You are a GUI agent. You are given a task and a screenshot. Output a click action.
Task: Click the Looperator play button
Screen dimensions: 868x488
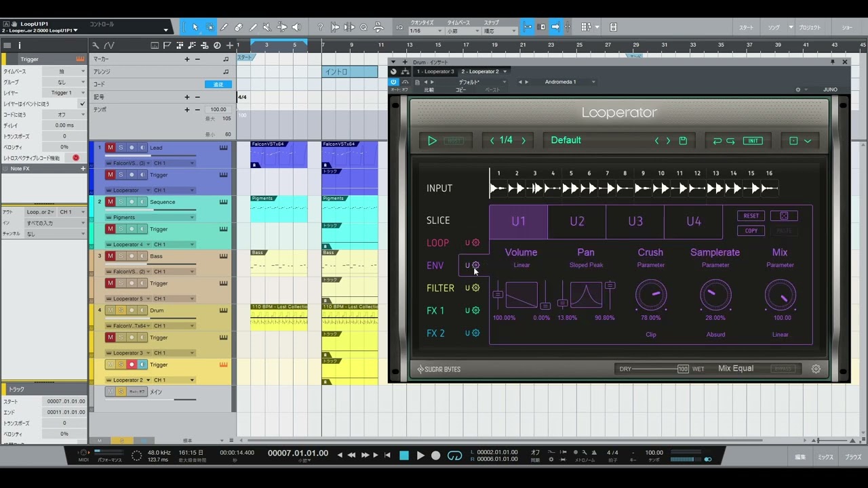(432, 140)
